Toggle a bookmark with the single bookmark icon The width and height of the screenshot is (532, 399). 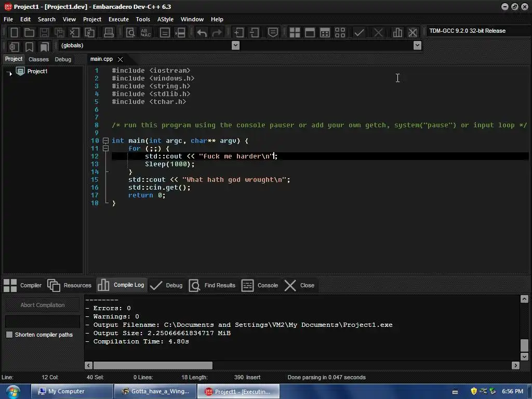click(29, 46)
